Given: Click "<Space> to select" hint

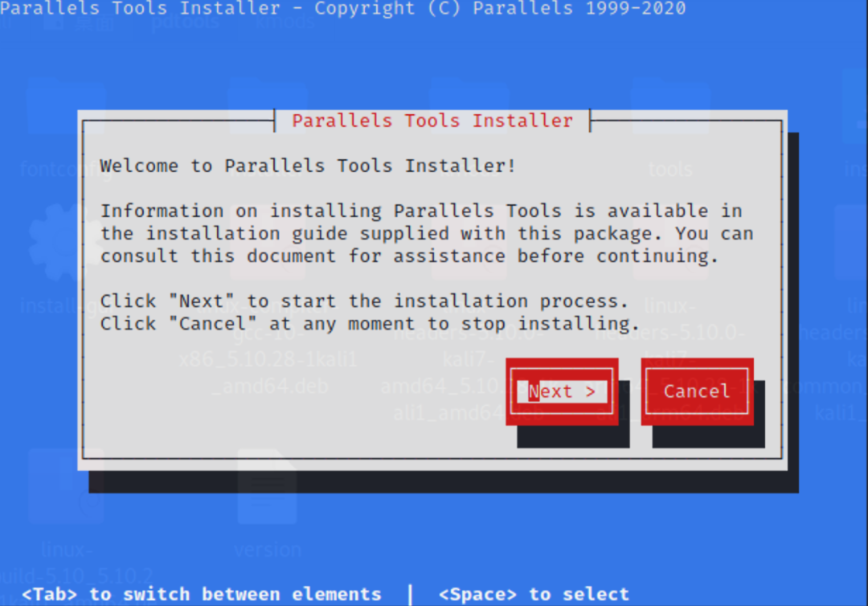Looking at the screenshot, I should (534, 594).
